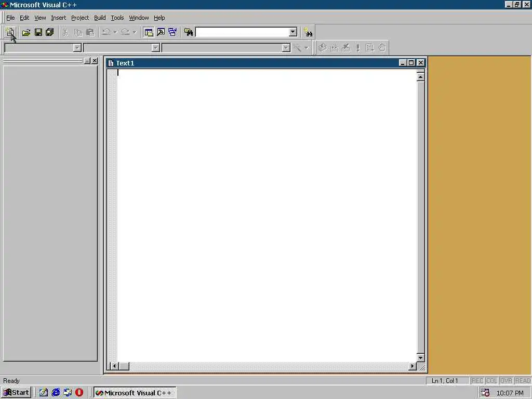
Task: Click the 10:07 PM taskbar clock
Action: tap(510, 393)
